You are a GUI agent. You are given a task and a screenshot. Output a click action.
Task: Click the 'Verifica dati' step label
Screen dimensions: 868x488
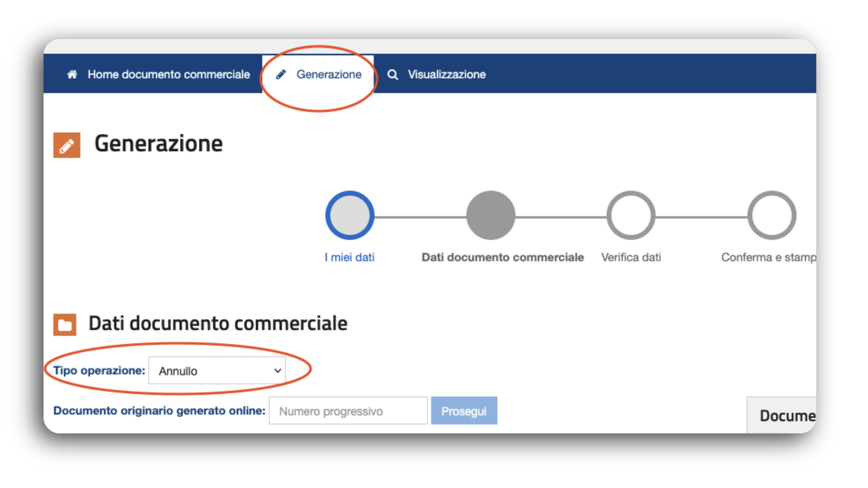click(x=631, y=257)
